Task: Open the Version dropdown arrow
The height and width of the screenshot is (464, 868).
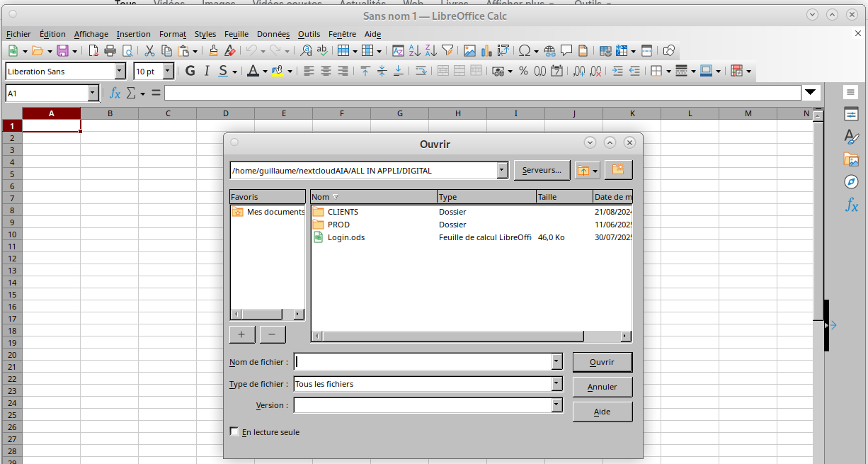Action: coord(557,405)
